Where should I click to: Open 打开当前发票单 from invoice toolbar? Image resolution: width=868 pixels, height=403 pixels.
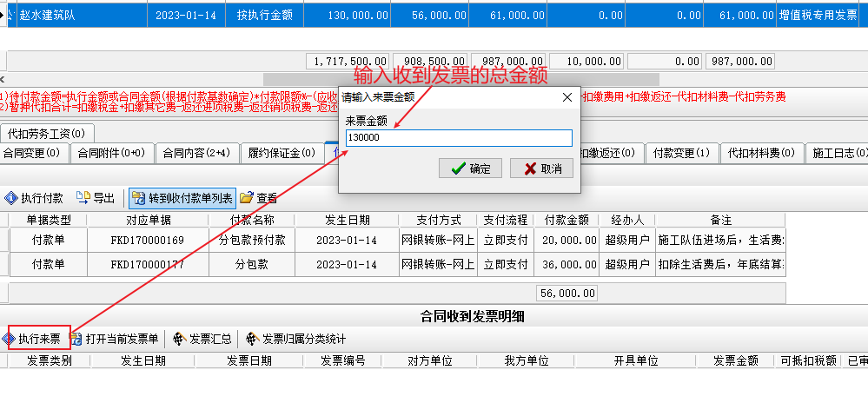pyautogui.click(x=115, y=339)
